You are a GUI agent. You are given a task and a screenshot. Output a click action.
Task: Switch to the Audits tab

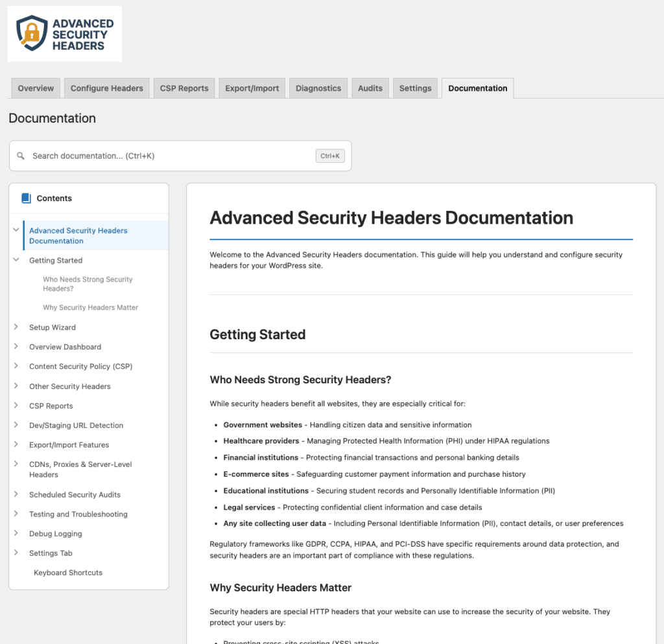click(370, 88)
